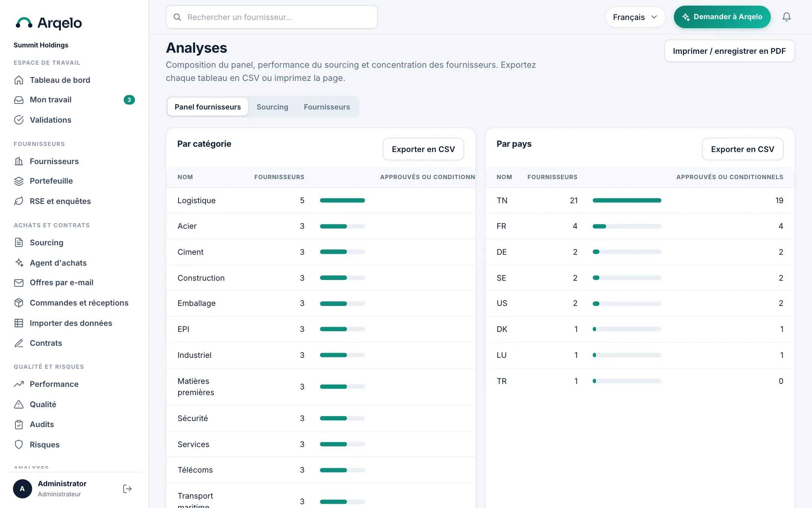
Task: Open the Fournisseurs building icon
Action: click(x=19, y=161)
